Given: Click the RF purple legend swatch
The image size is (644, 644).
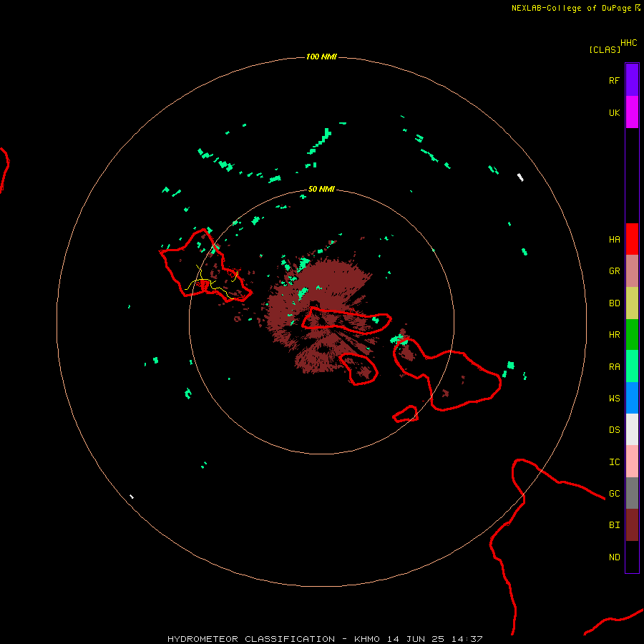Looking at the screenshot, I should pyautogui.click(x=632, y=80).
